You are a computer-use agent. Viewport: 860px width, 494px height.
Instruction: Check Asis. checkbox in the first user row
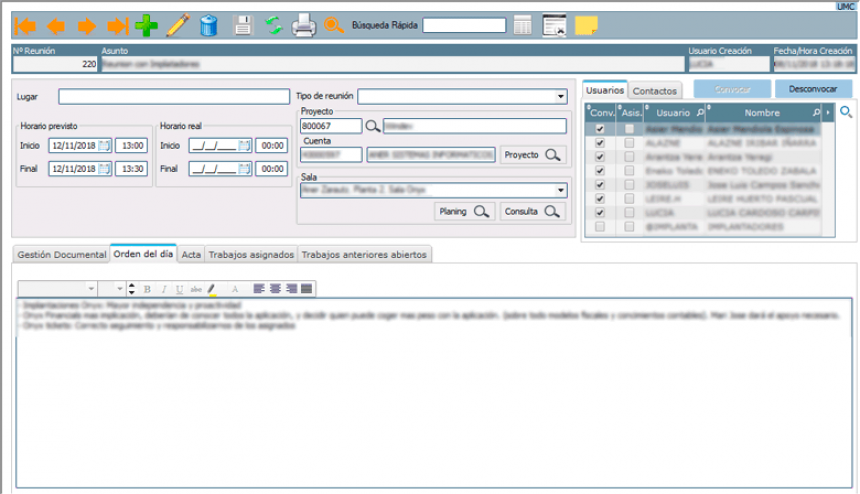click(628, 129)
